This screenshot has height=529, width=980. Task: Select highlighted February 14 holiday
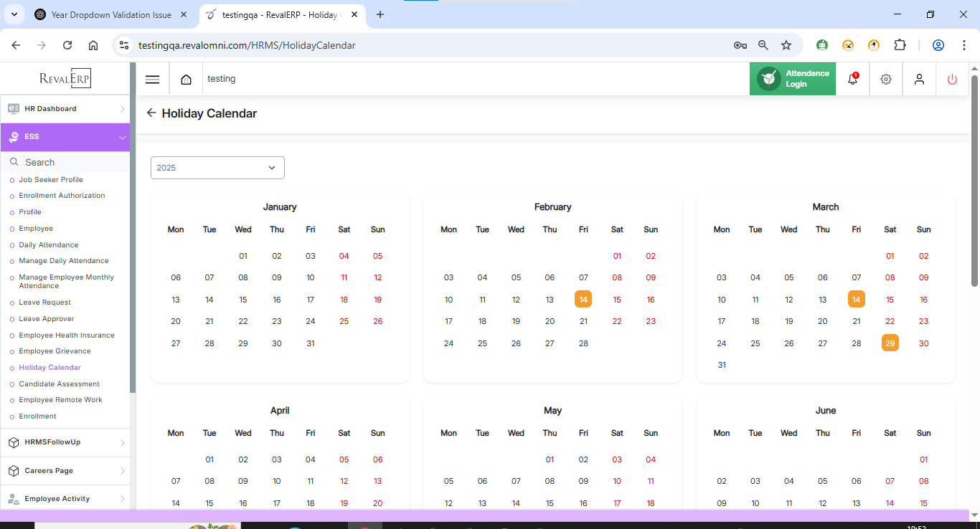[583, 300]
